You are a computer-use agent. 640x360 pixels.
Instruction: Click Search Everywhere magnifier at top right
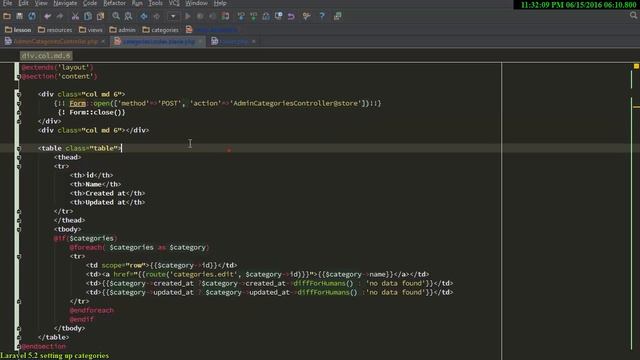click(x=633, y=16)
